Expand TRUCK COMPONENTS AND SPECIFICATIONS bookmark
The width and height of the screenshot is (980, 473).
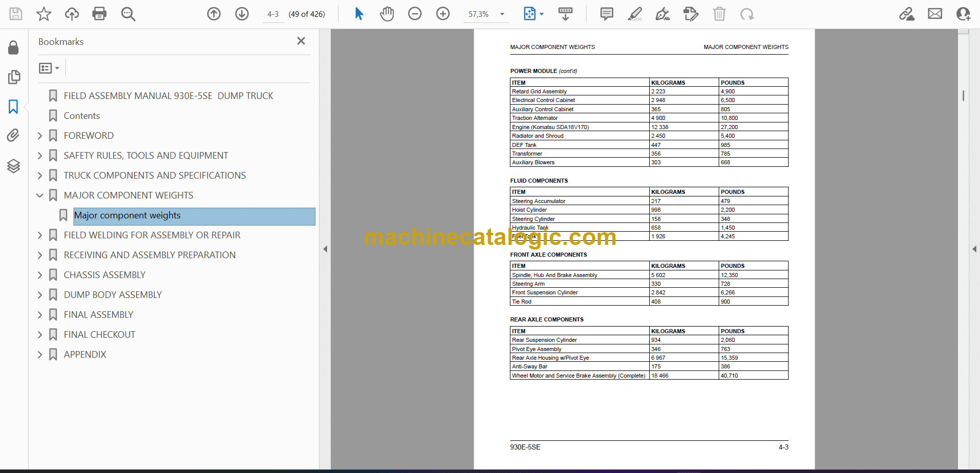click(40, 176)
